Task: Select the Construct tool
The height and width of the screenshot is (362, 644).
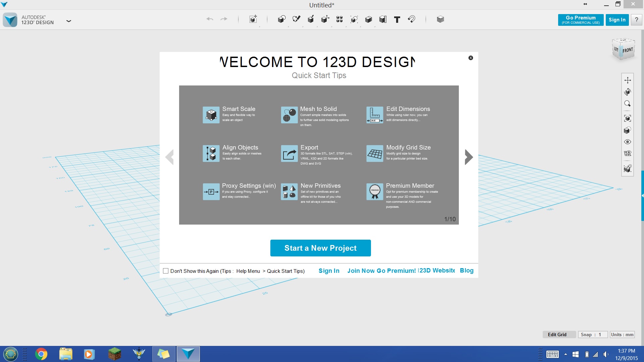Action: [311, 19]
